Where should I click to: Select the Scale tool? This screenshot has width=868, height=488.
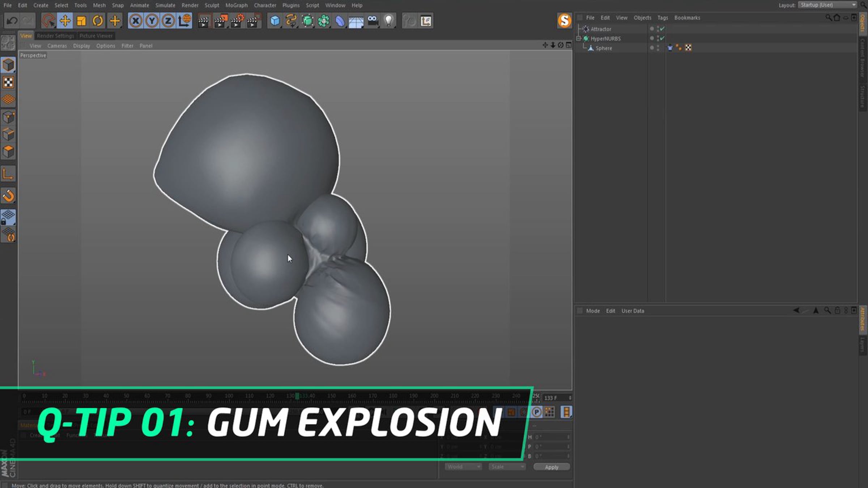[x=81, y=21]
